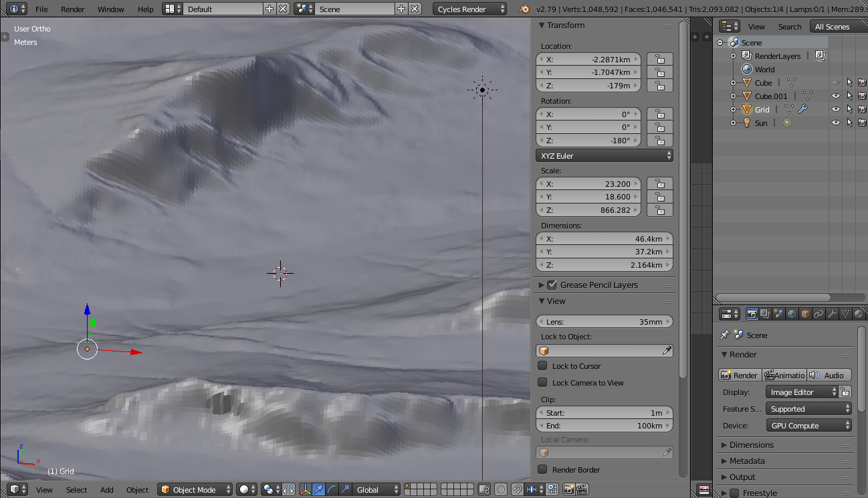This screenshot has width=868, height=498.
Task: Click the Sun lamp data icon in outliner
Action: [787, 122]
